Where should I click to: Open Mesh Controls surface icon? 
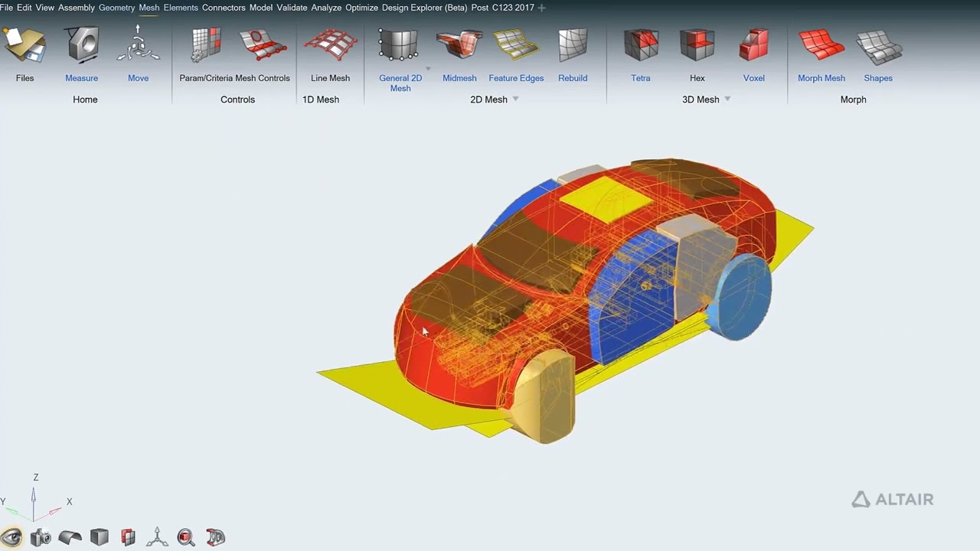click(263, 45)
